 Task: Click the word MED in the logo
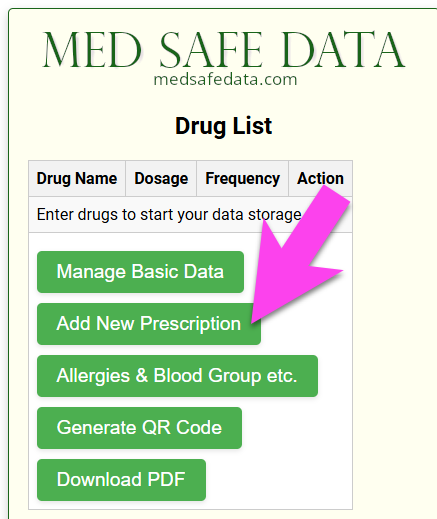(93, 49)
